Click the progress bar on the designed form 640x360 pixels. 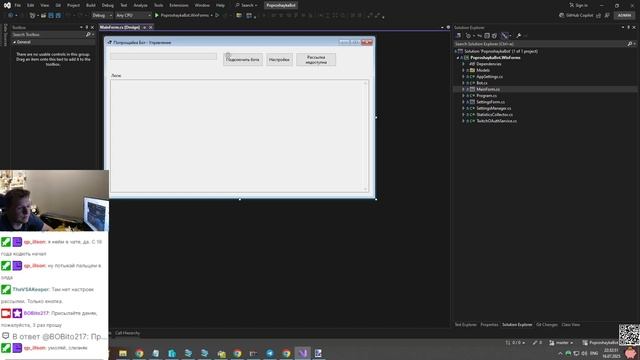coord(163,56)
